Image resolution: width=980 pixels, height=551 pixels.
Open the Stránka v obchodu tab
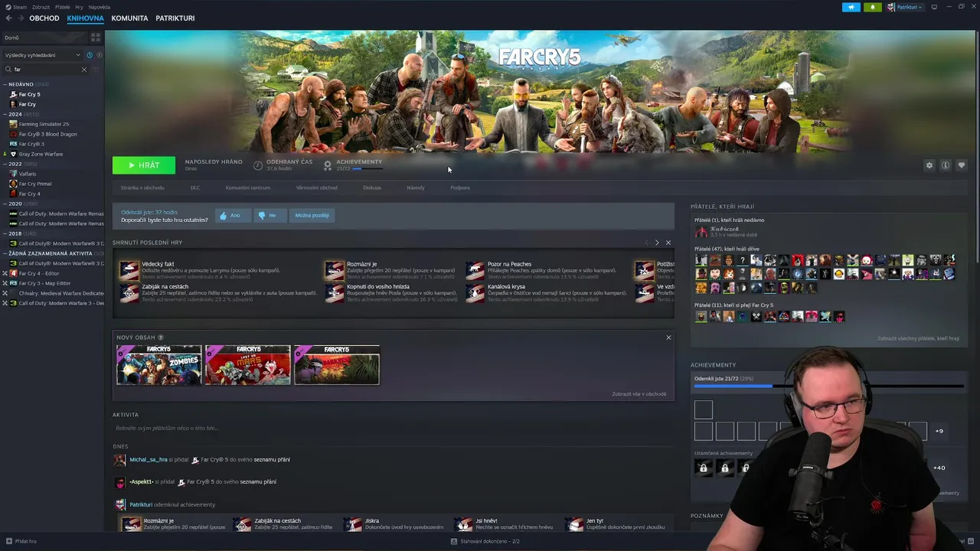tap(142, 187)
